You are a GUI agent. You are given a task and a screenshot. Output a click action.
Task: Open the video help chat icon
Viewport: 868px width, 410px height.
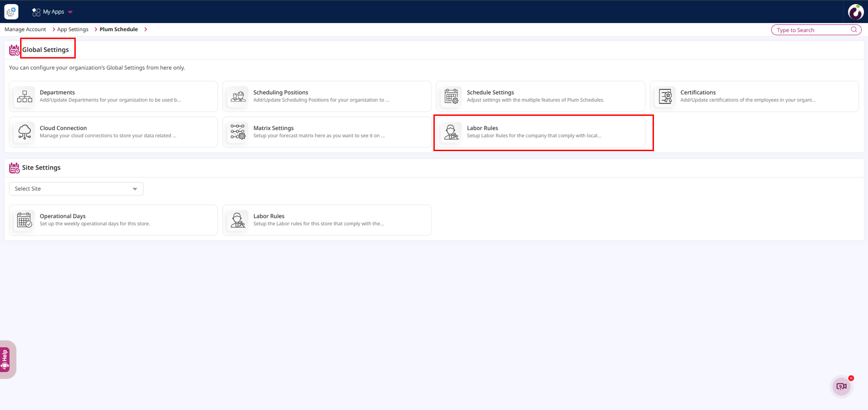(x=841, y=386)
